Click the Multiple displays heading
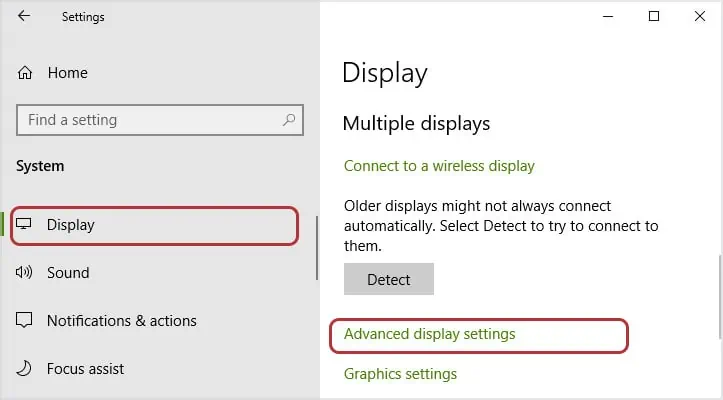This screenshot has width=723, height=400. (x=416, y=124)
